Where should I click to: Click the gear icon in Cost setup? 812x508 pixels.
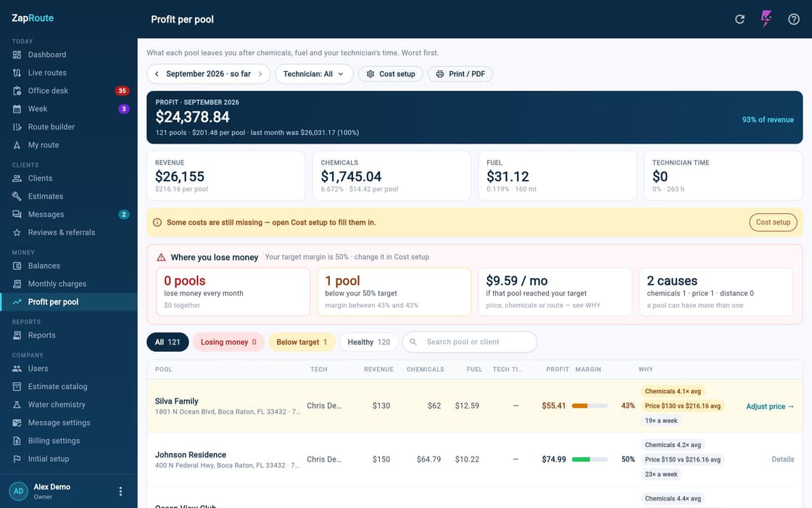click(370, 74)
